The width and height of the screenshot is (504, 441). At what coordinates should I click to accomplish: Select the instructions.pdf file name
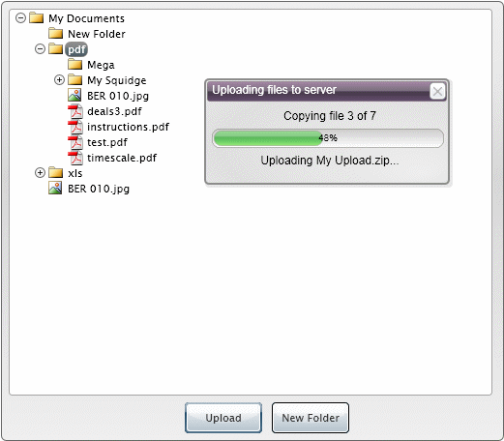pos(128,127)
